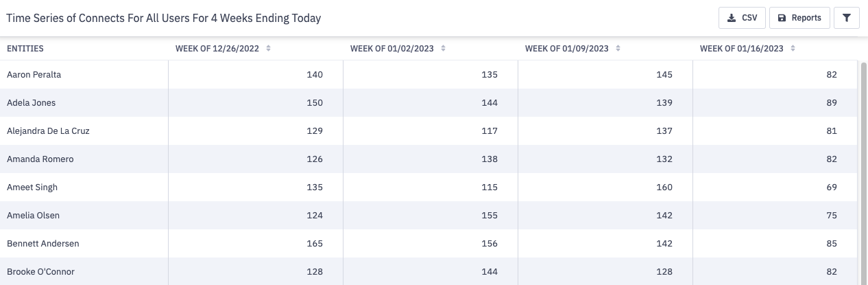The width and height of the screenshot is (868, 285).
Task: Sort by Week of 01/02/2023 arrows
Action: (x=443, y=49)
